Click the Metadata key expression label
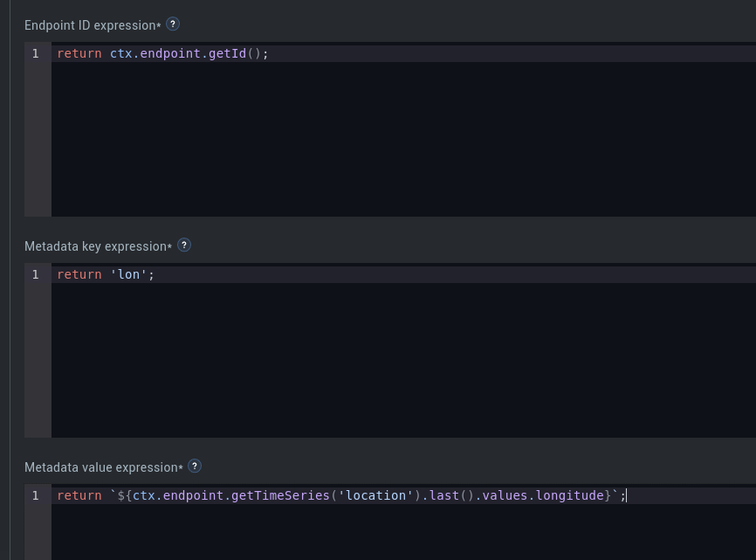The image size is (756, 560). [x=98, y=246]
